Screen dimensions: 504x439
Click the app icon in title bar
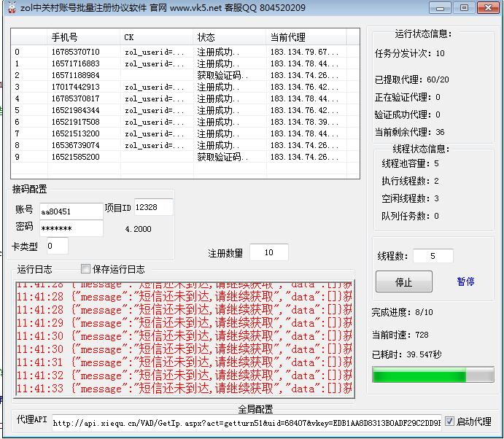(x=12, y=8)
